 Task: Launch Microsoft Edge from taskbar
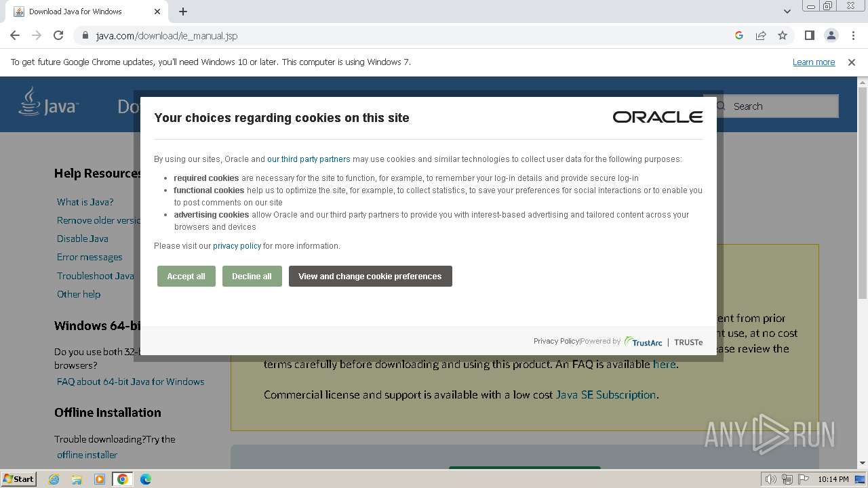[145, 479]
